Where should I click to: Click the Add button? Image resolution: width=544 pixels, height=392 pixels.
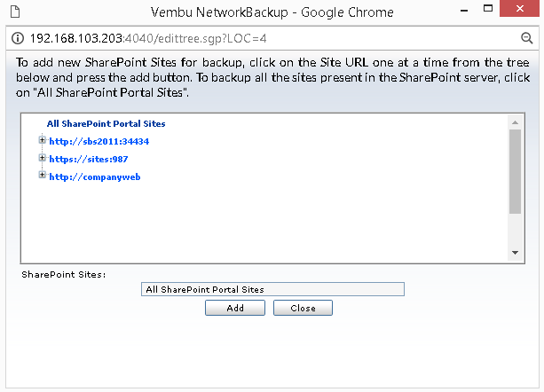click(x=235, y=308)
